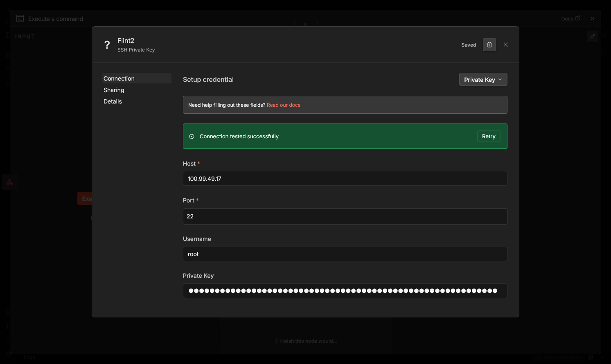The width and height of the screenshot is (611, 364).
Task: Open the Details tab
Action: 136,101
